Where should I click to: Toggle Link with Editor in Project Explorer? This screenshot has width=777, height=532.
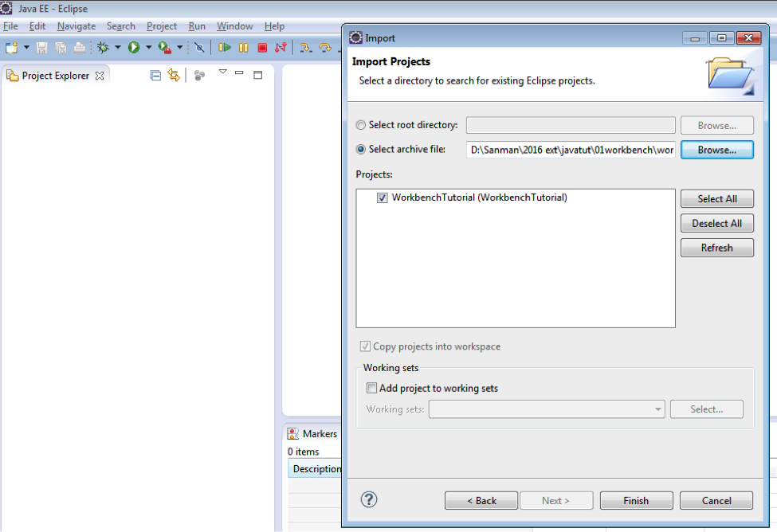(x=174, y=75)
